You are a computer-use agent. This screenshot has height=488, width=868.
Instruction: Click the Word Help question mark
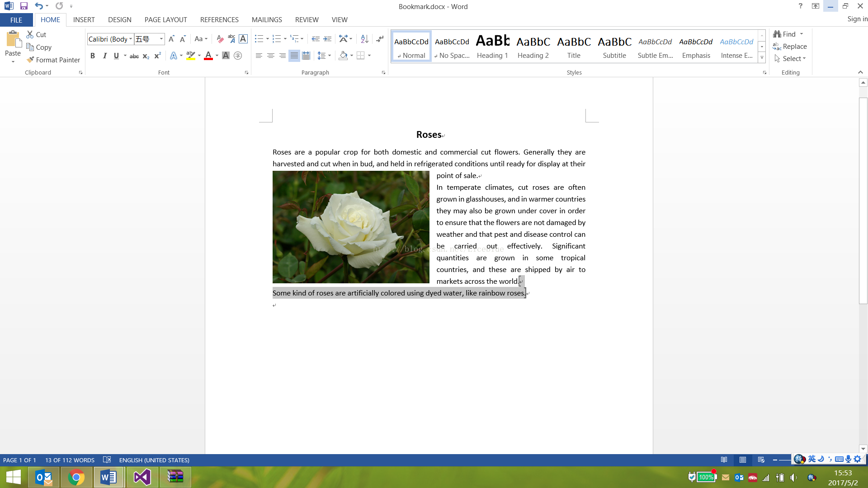point(800,6)
